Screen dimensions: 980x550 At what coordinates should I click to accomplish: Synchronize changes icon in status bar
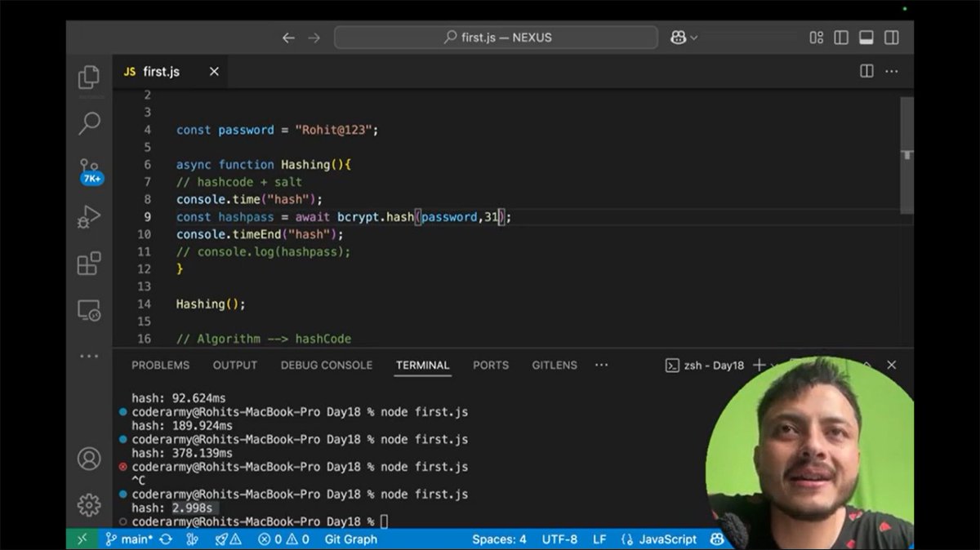point(166,539)
